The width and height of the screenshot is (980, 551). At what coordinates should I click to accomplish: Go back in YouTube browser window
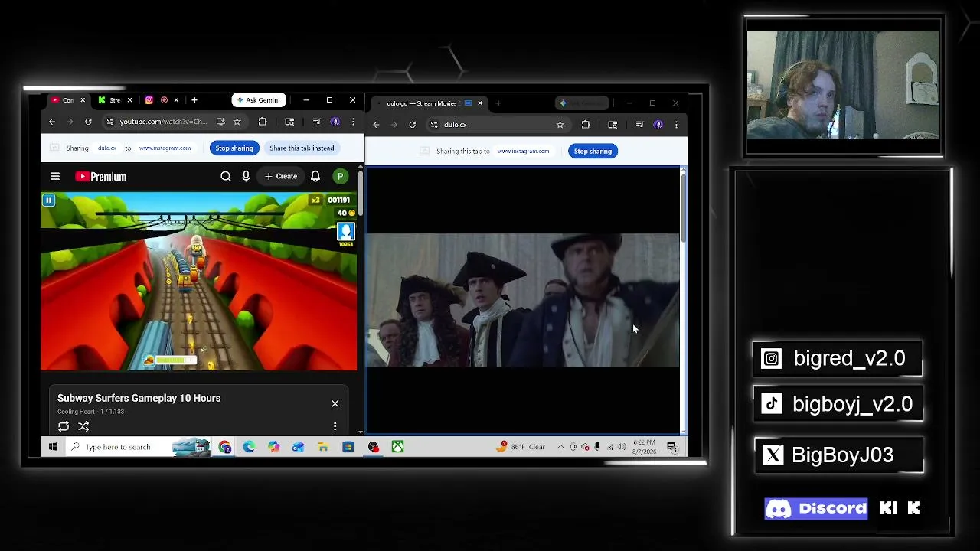52,122
